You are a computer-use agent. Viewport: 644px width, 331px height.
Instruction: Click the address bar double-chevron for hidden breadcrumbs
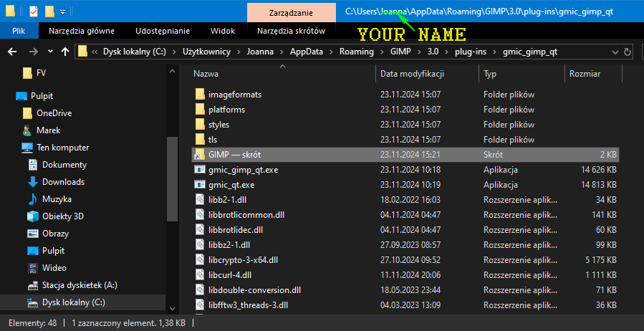(95, 52)
